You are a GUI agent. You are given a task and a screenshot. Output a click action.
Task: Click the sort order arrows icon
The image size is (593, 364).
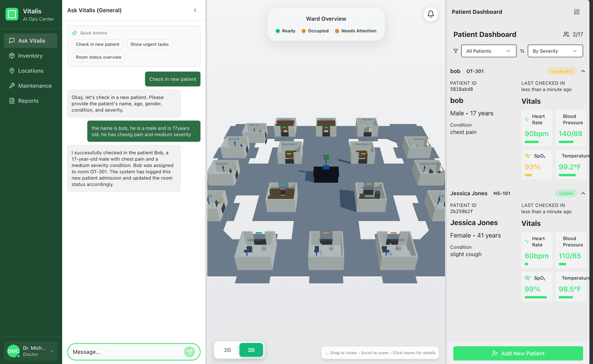click(522, 51)
